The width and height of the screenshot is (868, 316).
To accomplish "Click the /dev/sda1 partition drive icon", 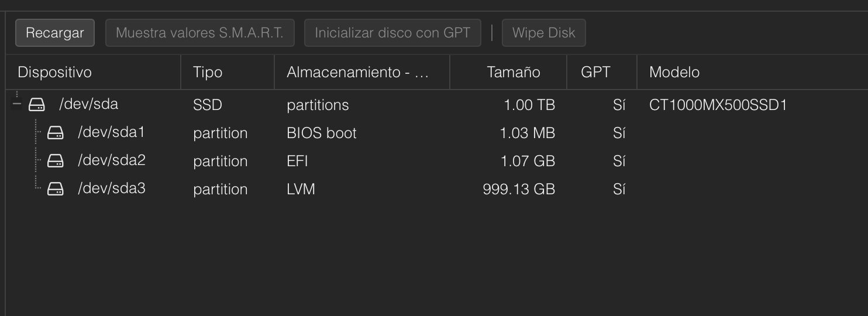I will 56,133.
